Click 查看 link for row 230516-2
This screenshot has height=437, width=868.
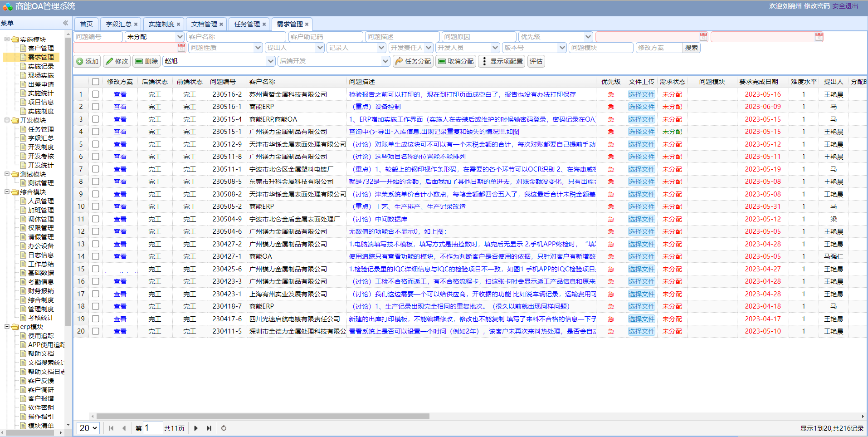pos(120,94)
